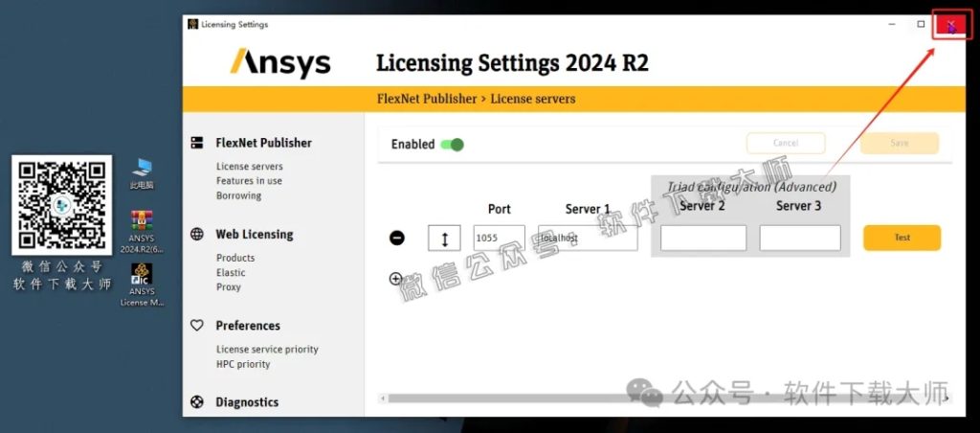Select ANSYS License Manager desktop icon
The width and height of the screenshot is (980, 433).
[x=142, y=285]
